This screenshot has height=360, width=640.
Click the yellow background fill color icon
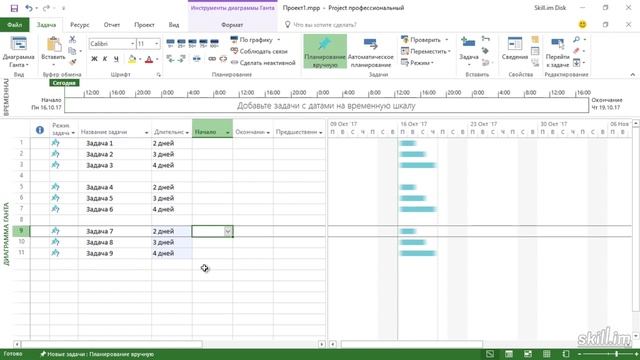132,59
